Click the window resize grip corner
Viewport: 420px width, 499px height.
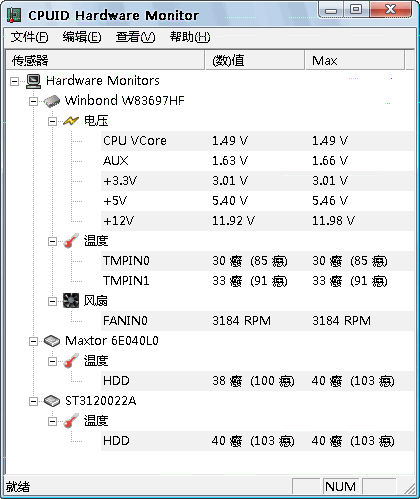click(409, 488)
